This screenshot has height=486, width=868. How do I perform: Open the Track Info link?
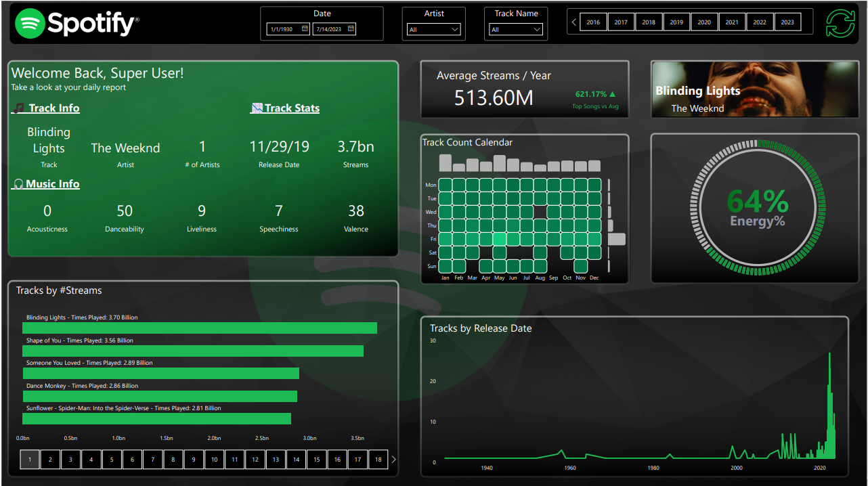coord(54,108)
